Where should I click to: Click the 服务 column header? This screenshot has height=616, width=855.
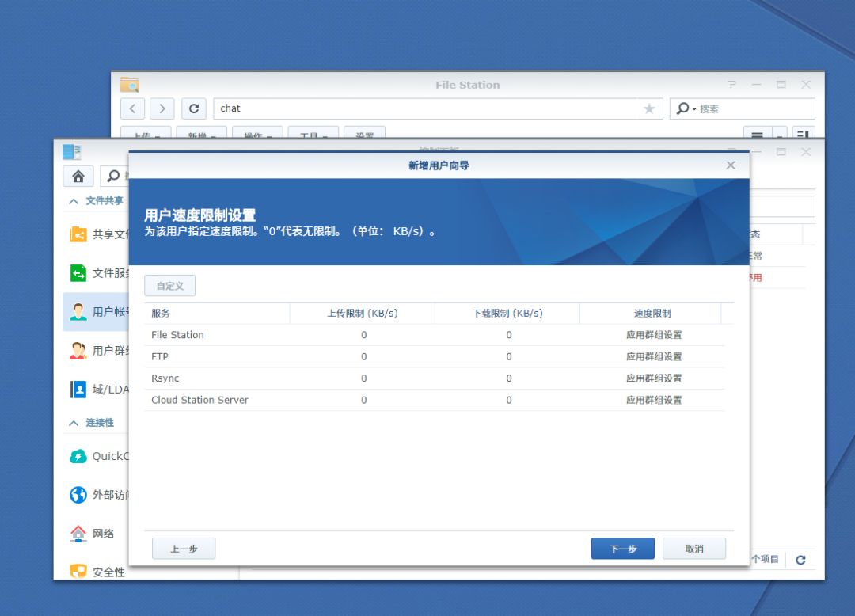click(217, 313)
